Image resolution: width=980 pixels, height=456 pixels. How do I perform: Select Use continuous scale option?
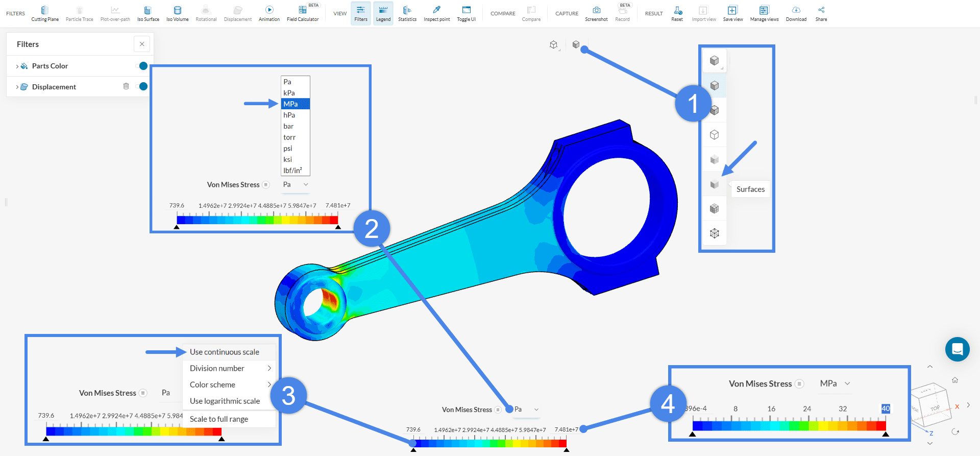click(x=225, y=352)
